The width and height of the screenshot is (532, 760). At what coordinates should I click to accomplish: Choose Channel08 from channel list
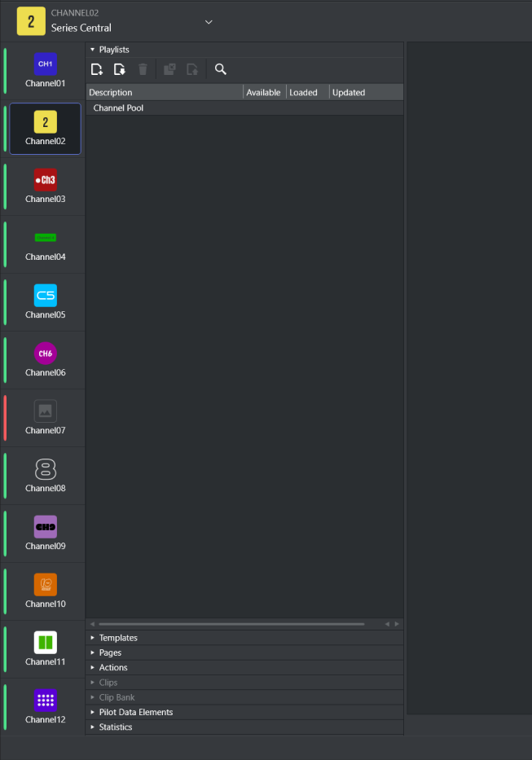point(45,476)
